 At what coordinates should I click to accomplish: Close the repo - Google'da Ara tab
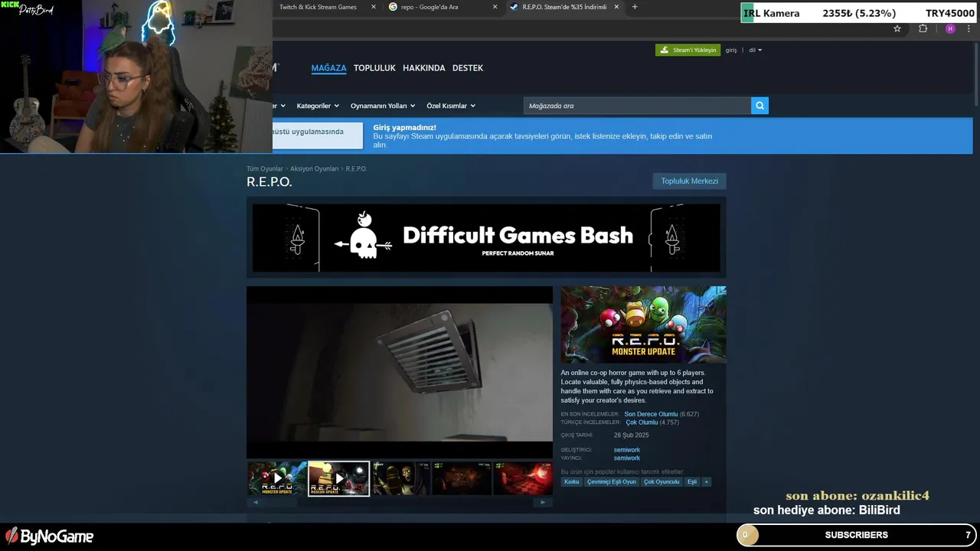click(x=495, y=7)
